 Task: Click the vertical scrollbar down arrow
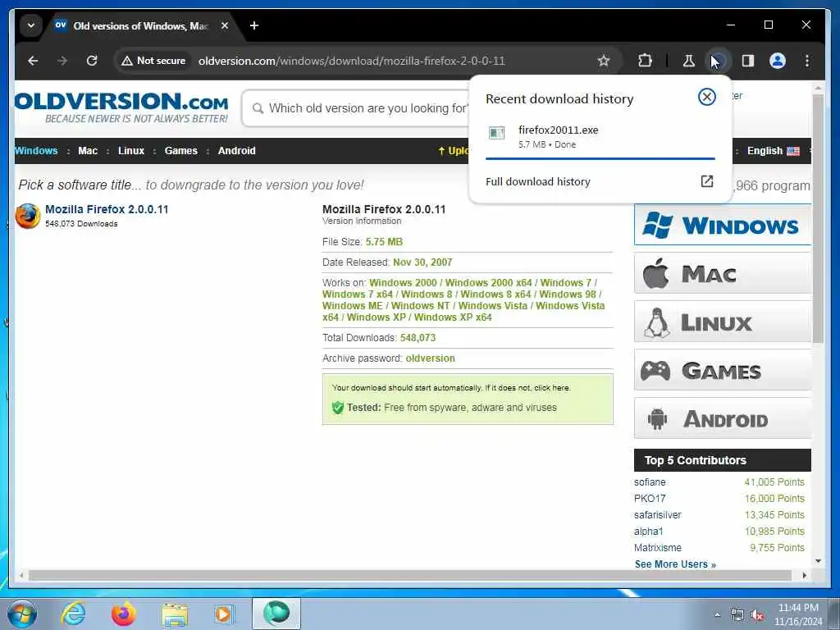tap(818, 561)
